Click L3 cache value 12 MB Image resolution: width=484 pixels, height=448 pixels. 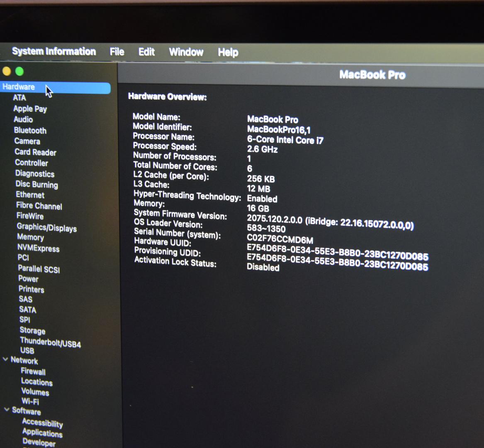259,188
